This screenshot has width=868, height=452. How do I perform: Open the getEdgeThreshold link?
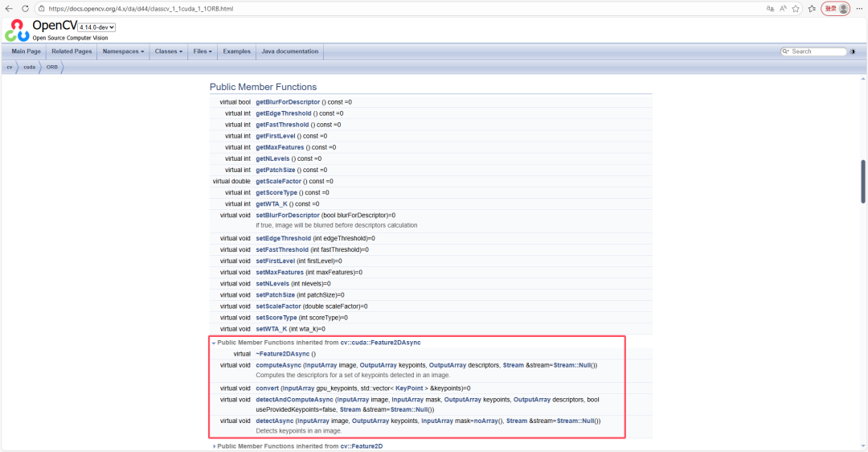pos(284,113)
